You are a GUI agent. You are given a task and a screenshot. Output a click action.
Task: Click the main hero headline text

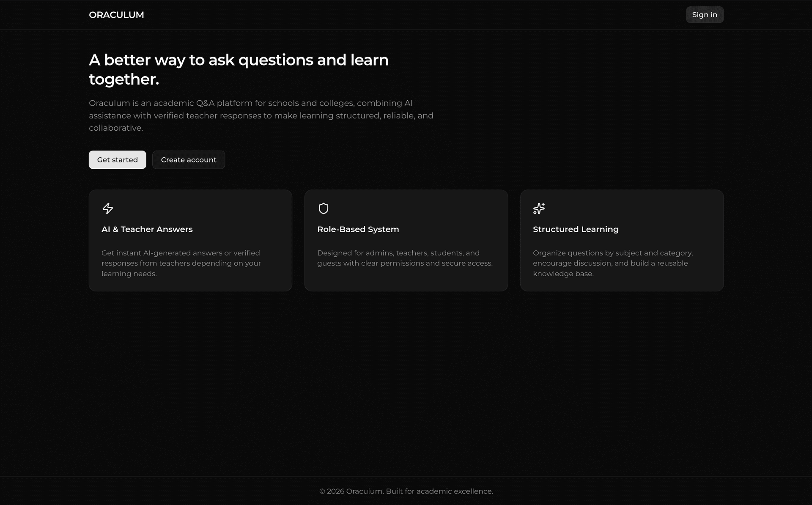click(x=239, y=60)
